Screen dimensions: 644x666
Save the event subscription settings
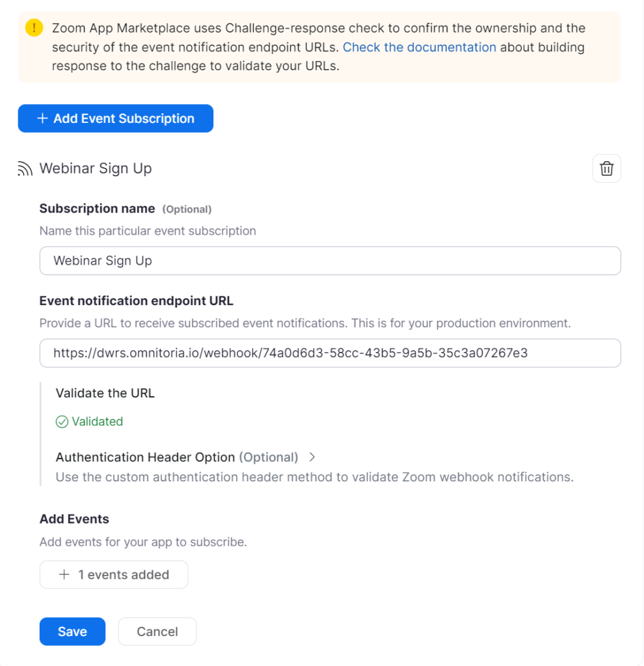coord(72,631)
